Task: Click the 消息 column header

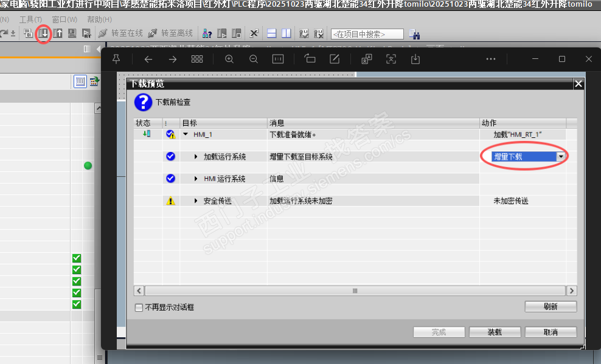Action: pyautogui.click(x=373, y=123)
